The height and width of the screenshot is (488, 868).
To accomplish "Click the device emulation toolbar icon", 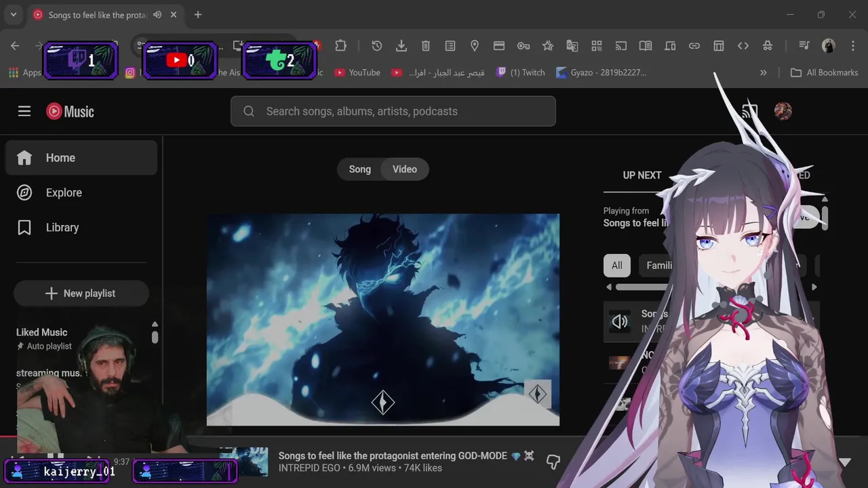I will (670, 45).
